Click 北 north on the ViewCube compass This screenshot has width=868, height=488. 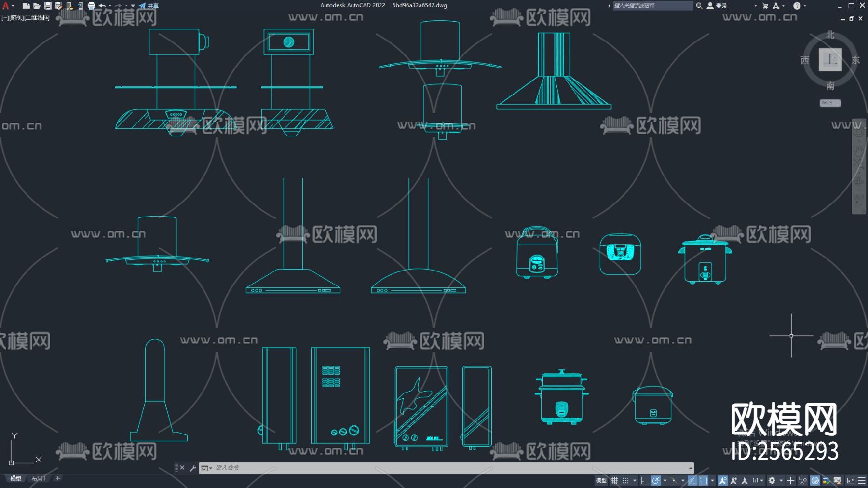pyautogui.click(x=830, y=35)
